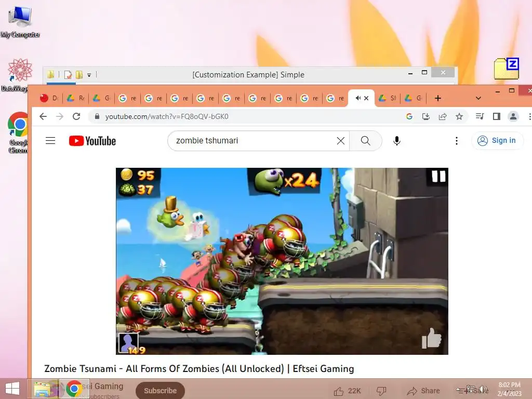Click the Chrome taskbar button
The height and width of the screenshot is (399, 532).
[x=74, y=389]
